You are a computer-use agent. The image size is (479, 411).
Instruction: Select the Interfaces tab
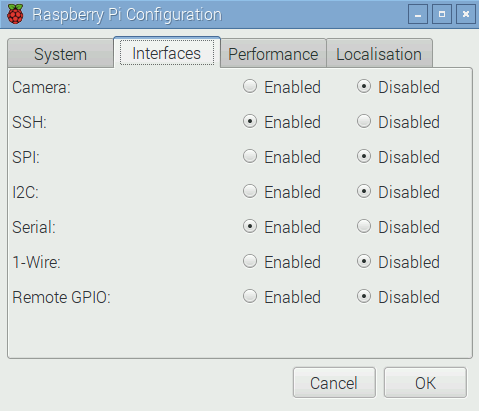167,53
